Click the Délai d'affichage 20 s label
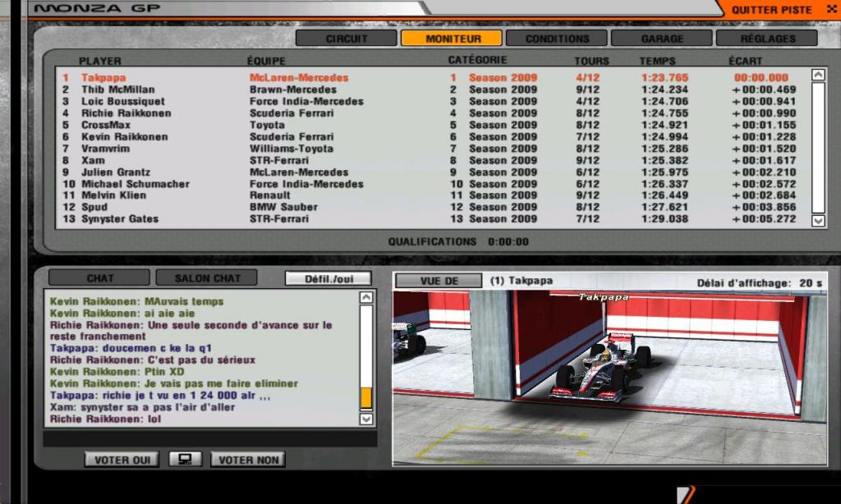This screenshot has height=504, width=841. tap(760, 283)
